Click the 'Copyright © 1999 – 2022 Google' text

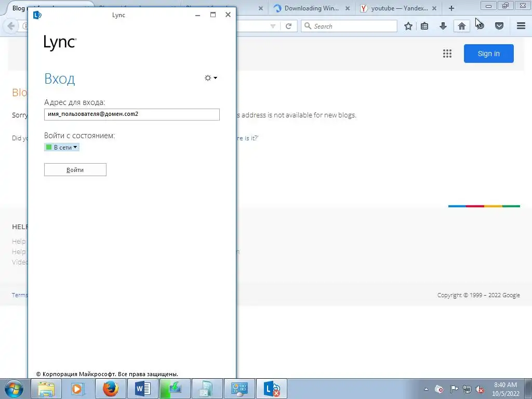pyautogui.click(x=478, y=295)
